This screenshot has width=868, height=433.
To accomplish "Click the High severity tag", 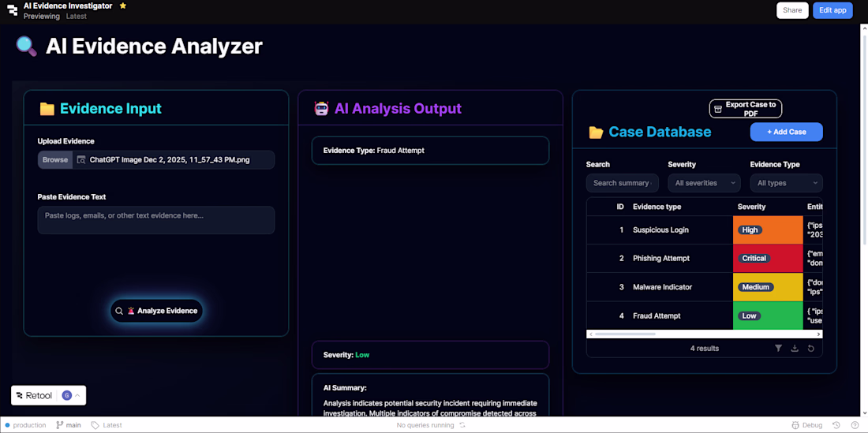I will pyautogui.click(x=750, y=230).
